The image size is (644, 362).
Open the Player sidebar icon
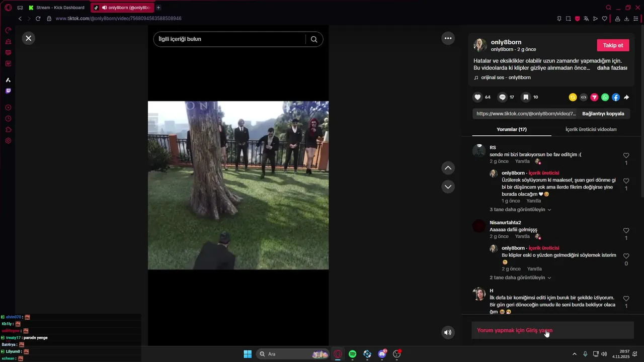[x=8, y=108]
